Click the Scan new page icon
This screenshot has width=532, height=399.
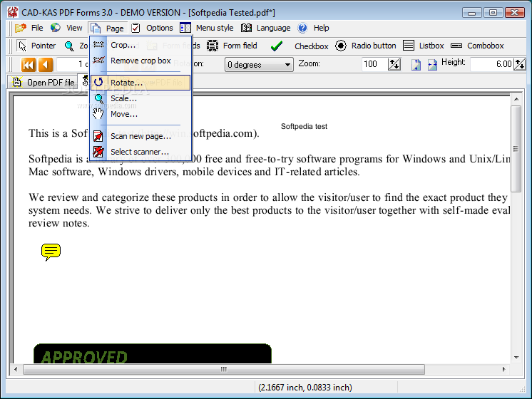98,136
